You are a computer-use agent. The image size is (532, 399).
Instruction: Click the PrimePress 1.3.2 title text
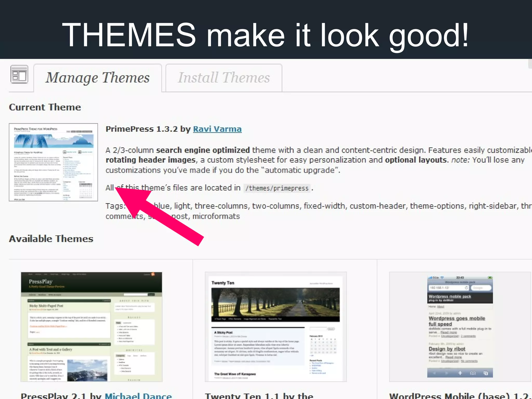[142, 129]
